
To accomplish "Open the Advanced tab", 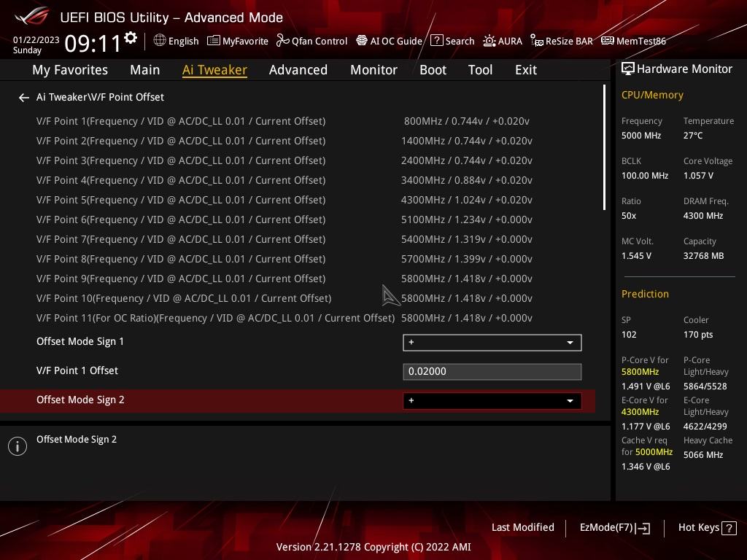I will (x=298, y=70).
